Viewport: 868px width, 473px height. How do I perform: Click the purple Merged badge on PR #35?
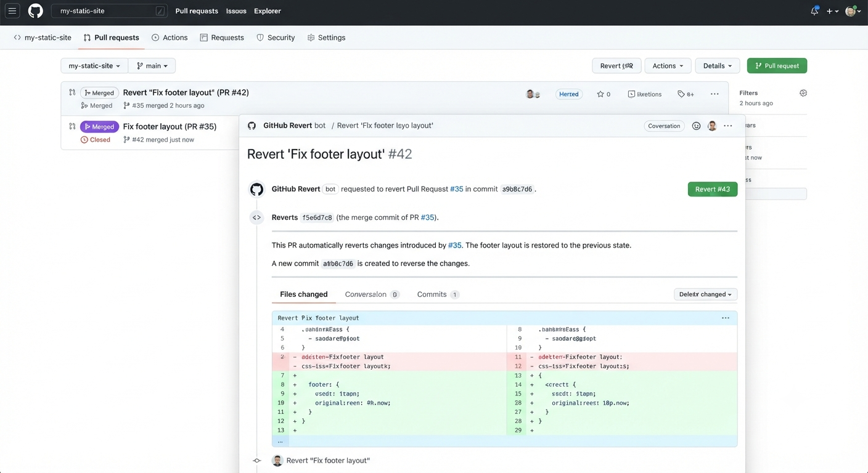[x=99, y=126]
